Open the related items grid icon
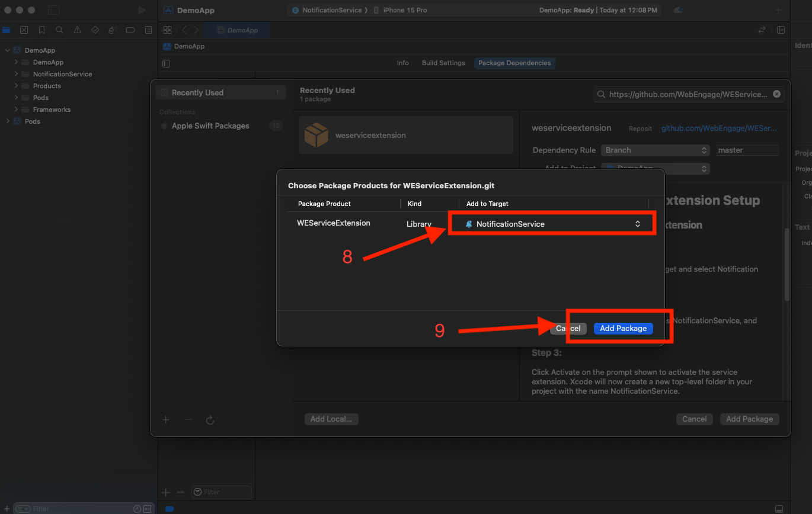Viewport: 812px width, 514px height. click(x=168, y=30)
